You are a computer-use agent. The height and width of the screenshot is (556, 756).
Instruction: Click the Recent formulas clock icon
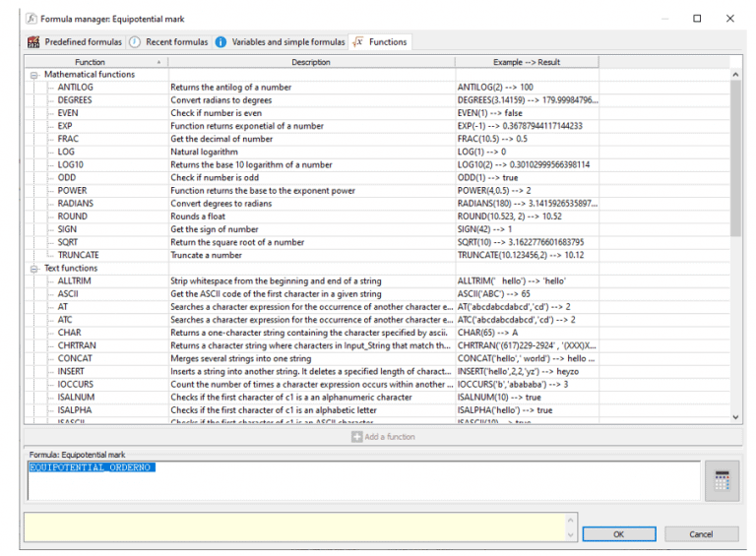point(135,42)
